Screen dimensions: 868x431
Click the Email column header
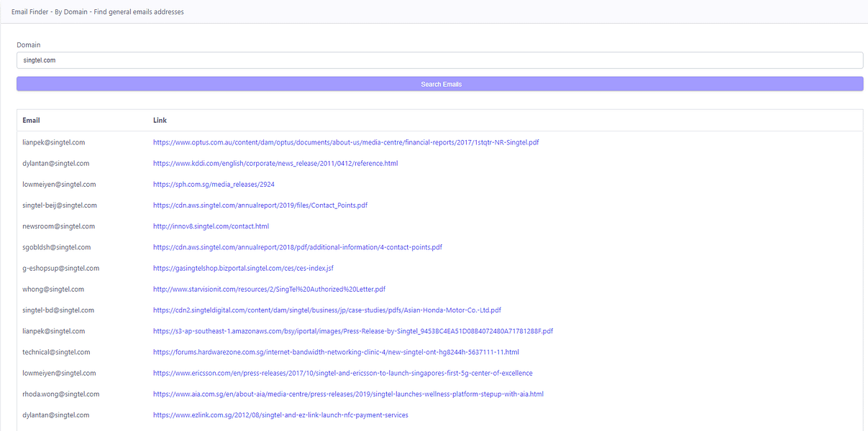click(x=31, y=120)
